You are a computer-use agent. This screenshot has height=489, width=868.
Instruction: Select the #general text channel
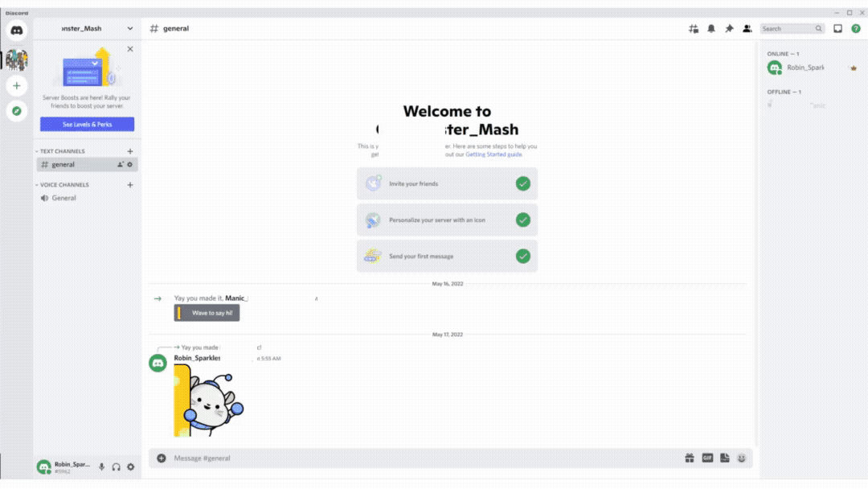click(x=87, y=165)
